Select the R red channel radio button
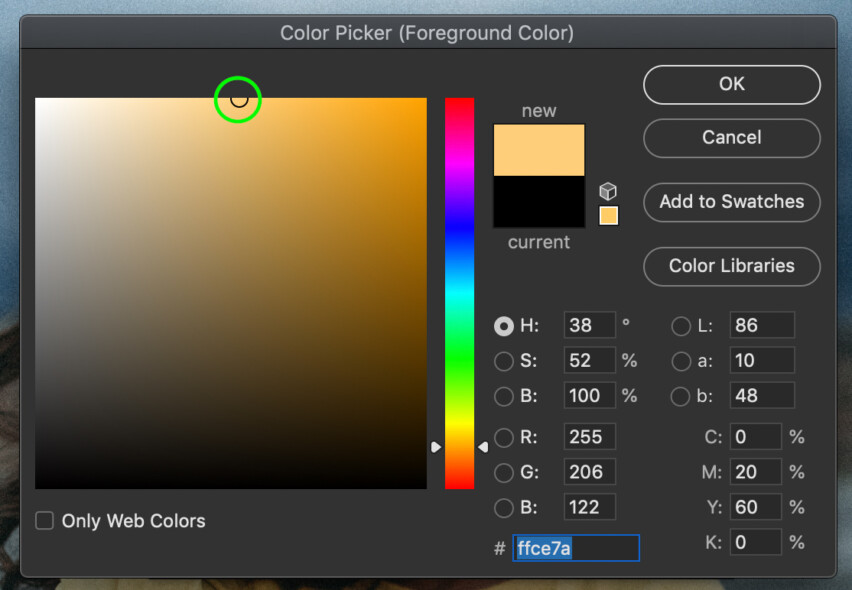Viewport: 852px width, 590px height. pyautogui.click(x=503, y=437)
